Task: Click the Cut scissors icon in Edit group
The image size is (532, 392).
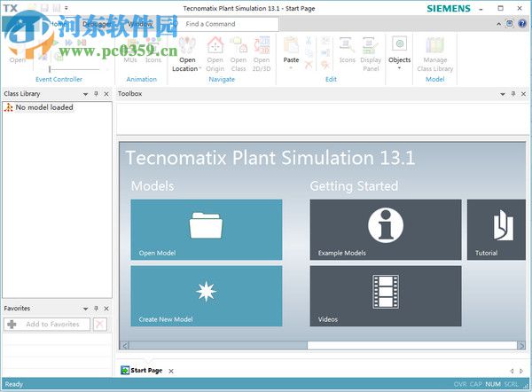Action: 309,41
